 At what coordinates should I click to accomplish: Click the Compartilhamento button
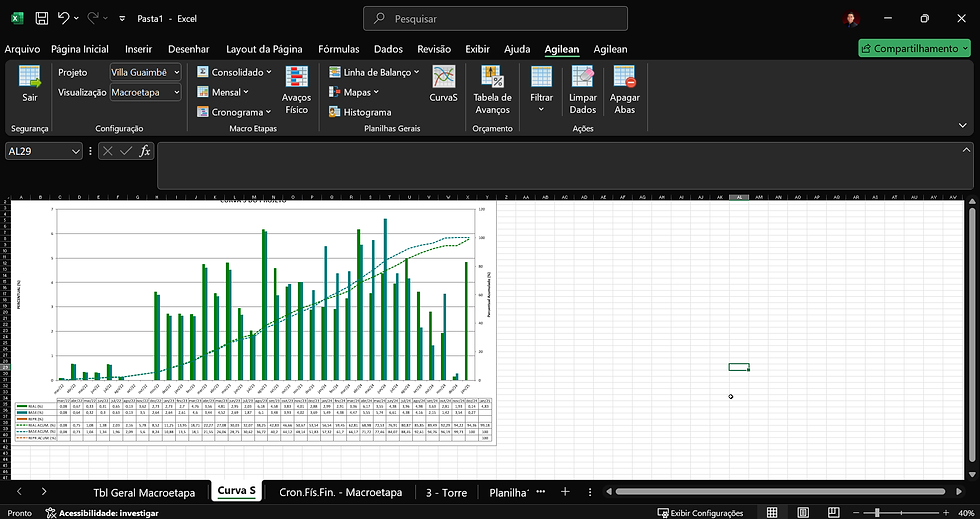tap(914, 48)
